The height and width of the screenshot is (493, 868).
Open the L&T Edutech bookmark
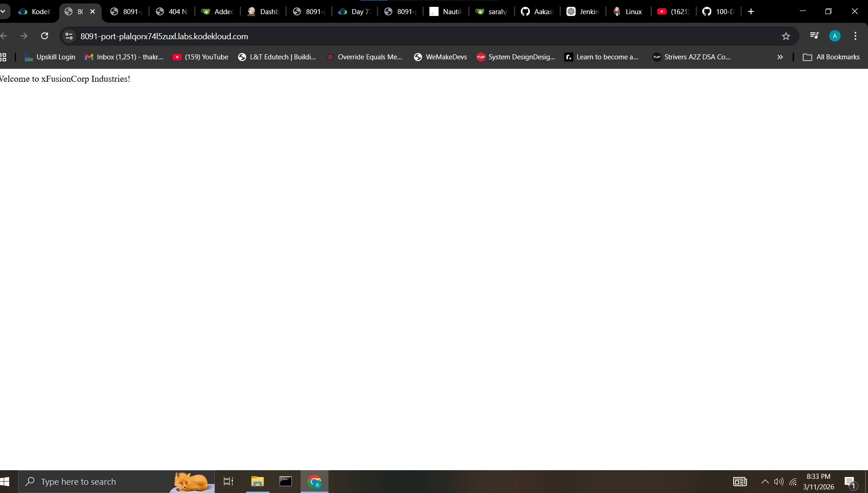coord(277,57)
